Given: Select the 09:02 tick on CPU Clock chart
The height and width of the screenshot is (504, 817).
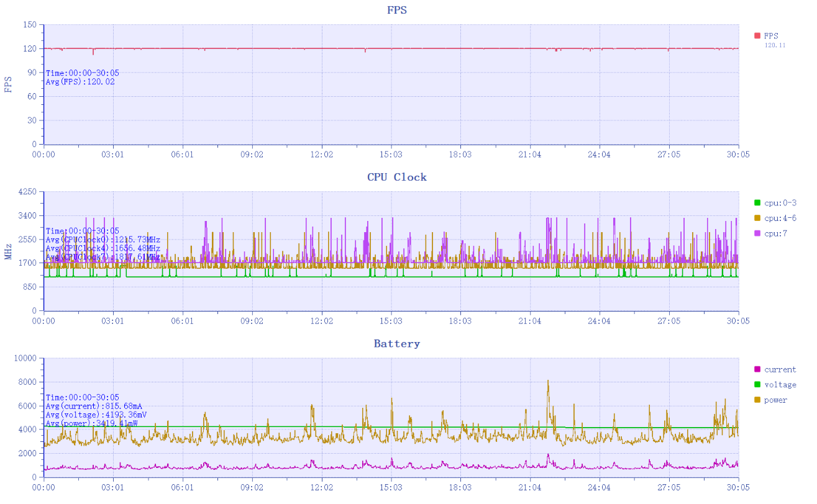Looking at the screenshot, I should pos(252,321).
